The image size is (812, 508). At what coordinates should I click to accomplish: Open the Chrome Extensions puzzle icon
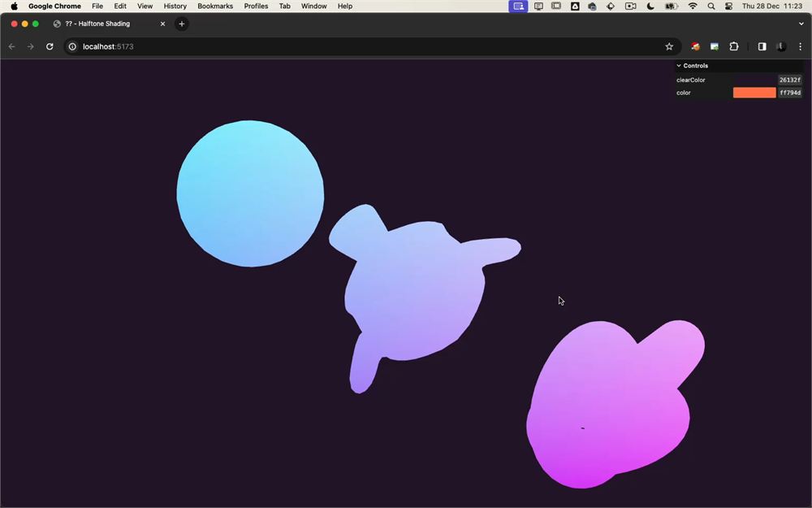pyautogui.click(x=734, y=46)
